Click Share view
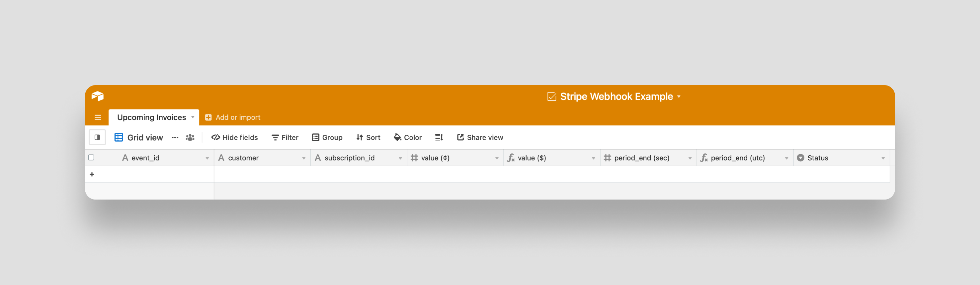 tap(480, 137)
